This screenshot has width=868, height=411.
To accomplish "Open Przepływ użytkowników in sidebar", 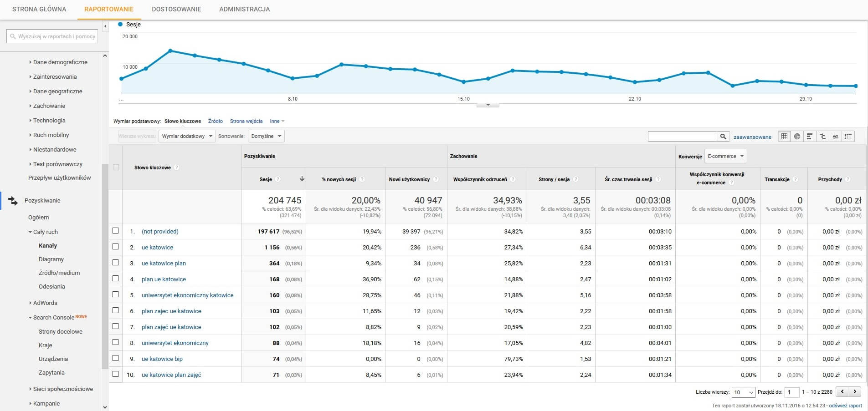I will click(x=60, y=178).
